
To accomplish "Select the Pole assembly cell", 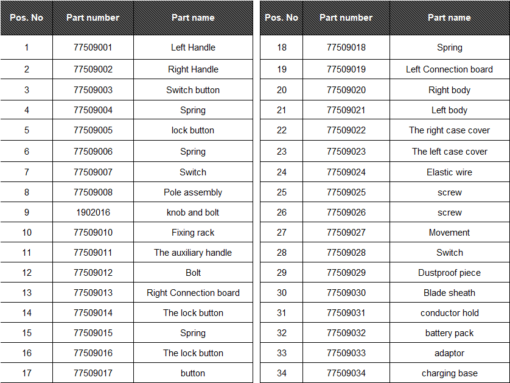I will pyautogui.click(x=193, y=192).
